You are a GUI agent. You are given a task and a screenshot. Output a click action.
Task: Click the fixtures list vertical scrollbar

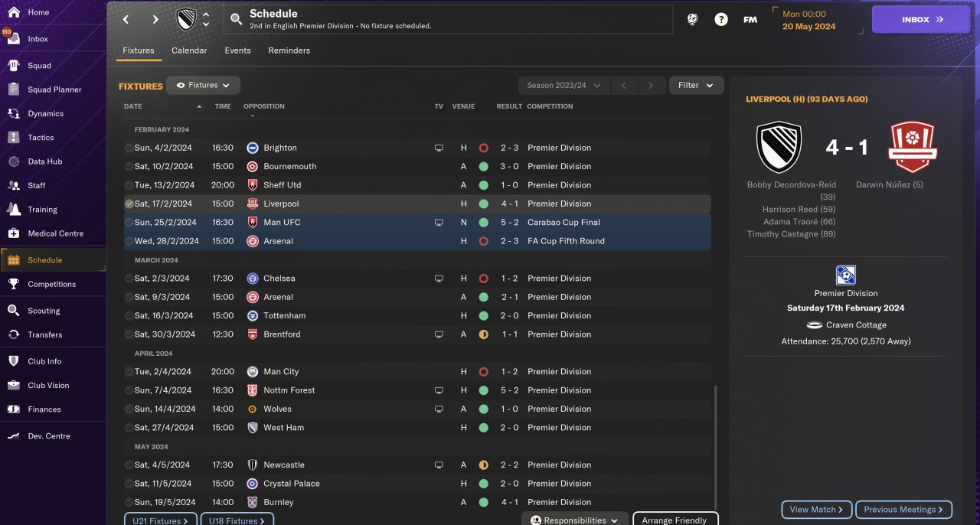[x=714, y=444]
